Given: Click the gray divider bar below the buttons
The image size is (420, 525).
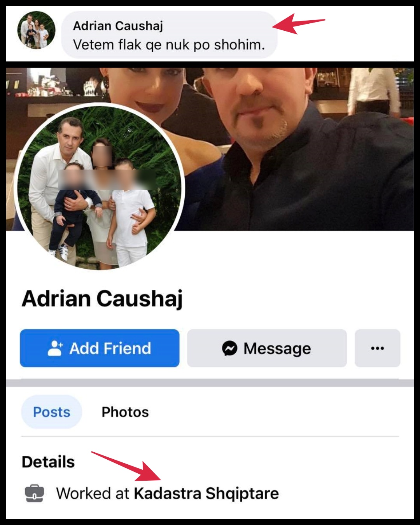Looking at the screenshot, I should [210, 383].
